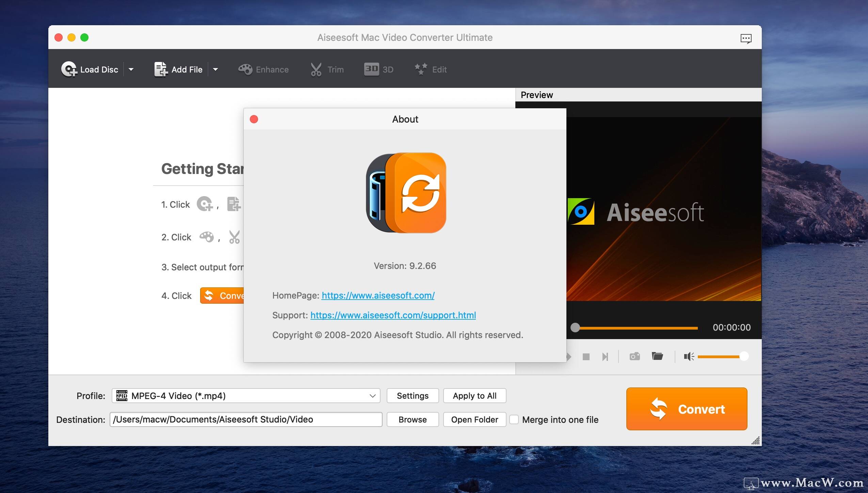Click the feedback message icon in the title bar
Image resolution: width=868 pixels, height=493 pixels.
pyautogui.click(x=746, y=38)
